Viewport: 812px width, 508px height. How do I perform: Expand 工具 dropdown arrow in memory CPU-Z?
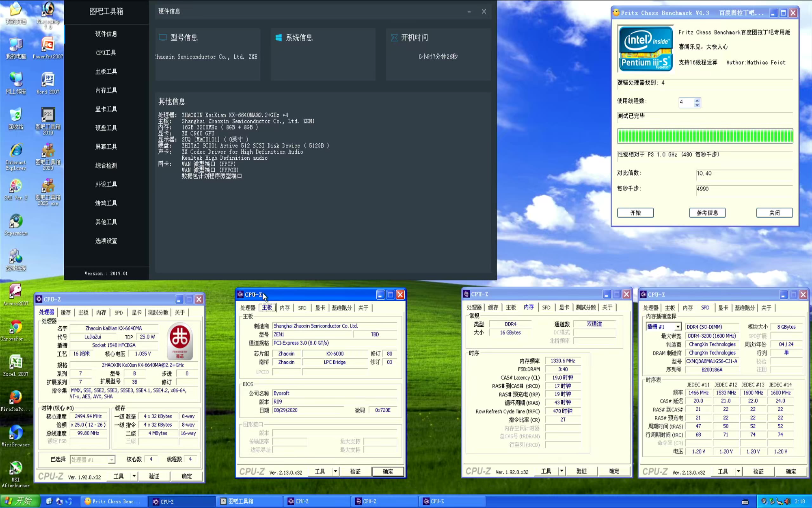click(x=561, y=471)
